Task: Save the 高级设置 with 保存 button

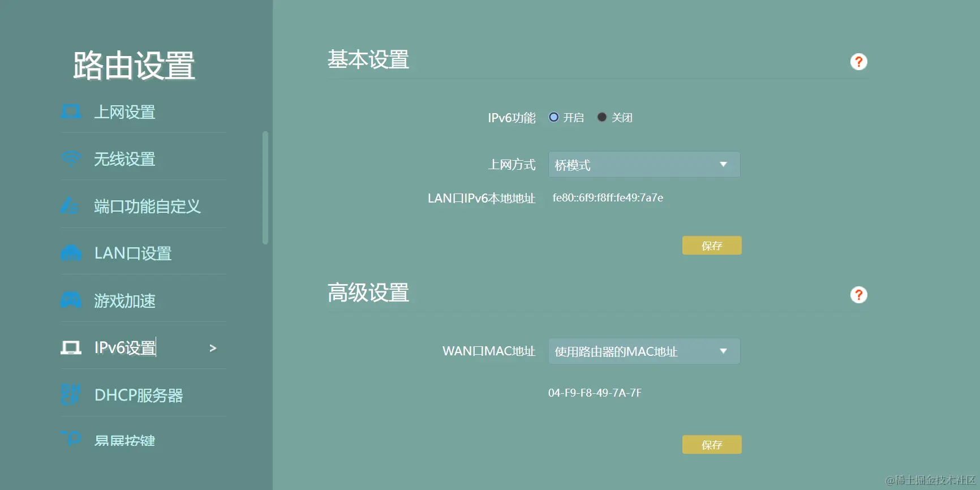Action: [x=712, y=445]
